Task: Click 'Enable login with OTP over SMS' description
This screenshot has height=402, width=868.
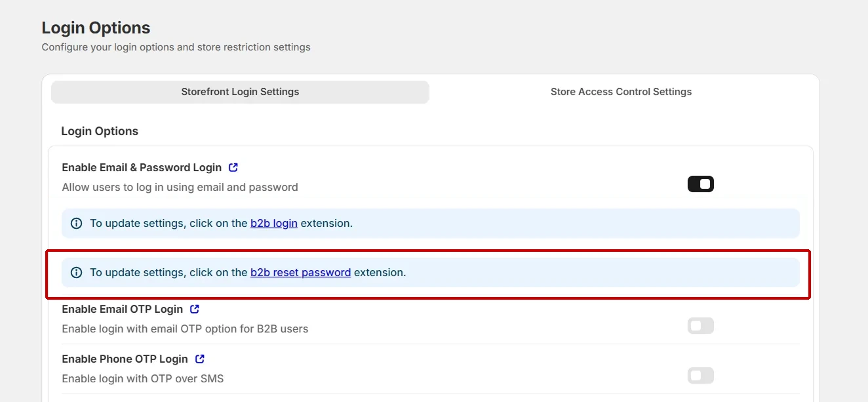Action: (143, 378)
